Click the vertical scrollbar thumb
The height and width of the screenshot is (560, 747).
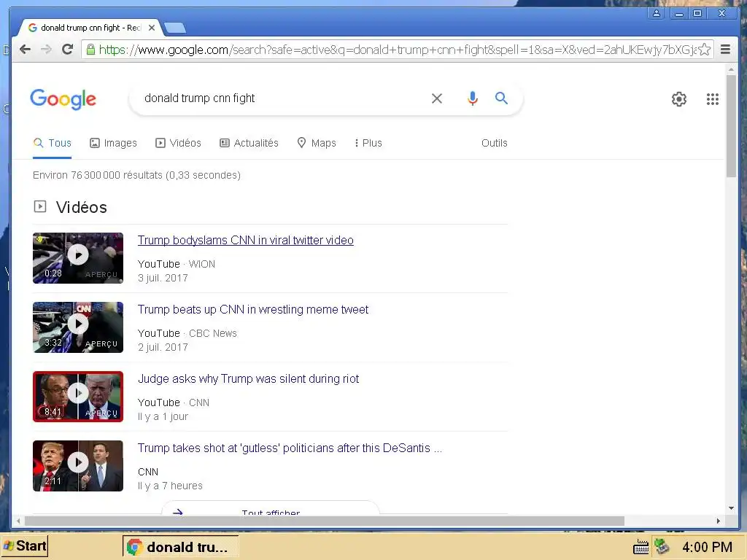pos(731,125)
